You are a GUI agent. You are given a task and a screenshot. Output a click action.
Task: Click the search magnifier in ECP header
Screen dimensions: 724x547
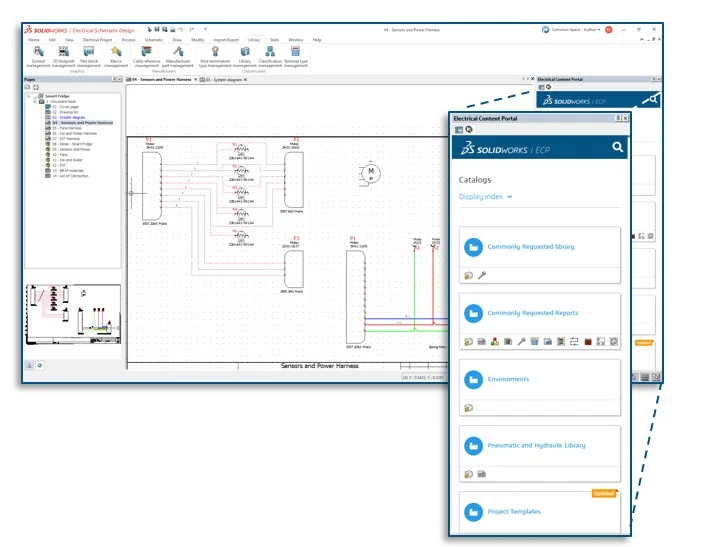(x=618, y=148)
